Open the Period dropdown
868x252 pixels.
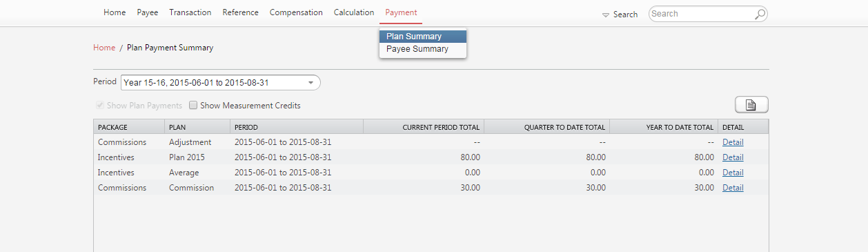click(x=221, y=82)
